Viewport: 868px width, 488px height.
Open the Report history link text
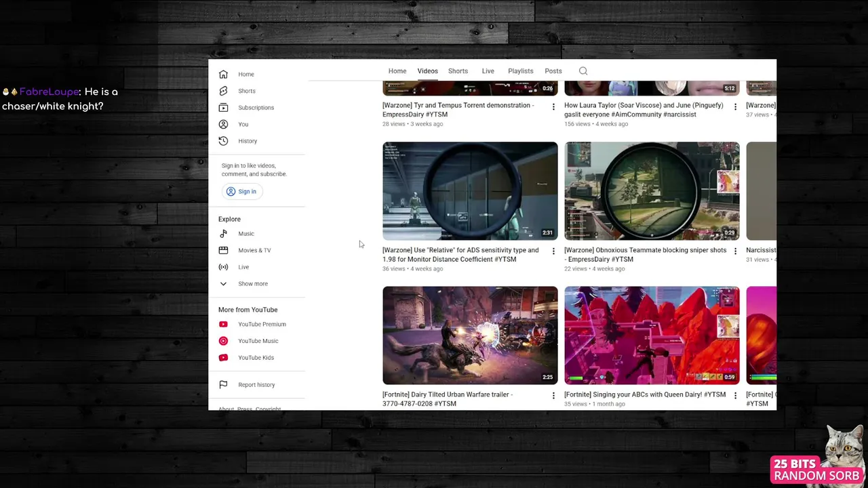pos(256,384)
